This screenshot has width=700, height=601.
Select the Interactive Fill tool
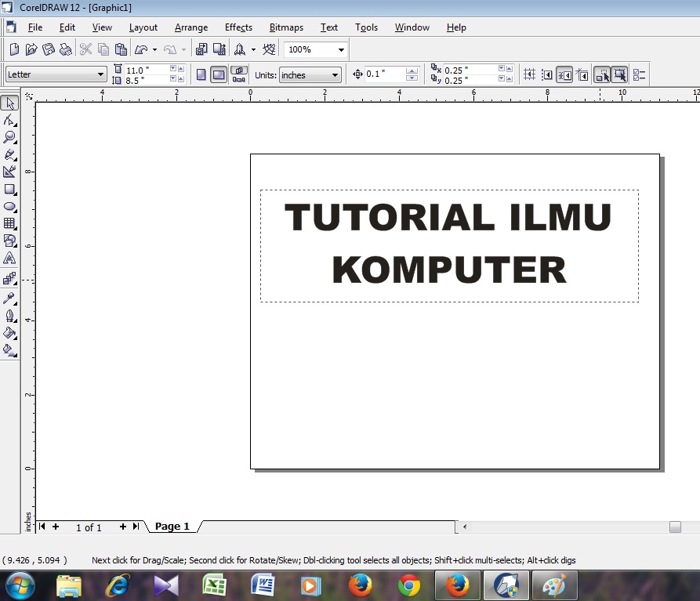[x=11, y=350]
